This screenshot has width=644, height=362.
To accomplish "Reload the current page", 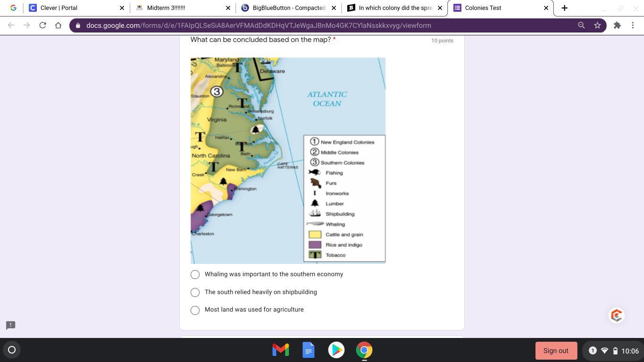I will click(x=42, y=25).
